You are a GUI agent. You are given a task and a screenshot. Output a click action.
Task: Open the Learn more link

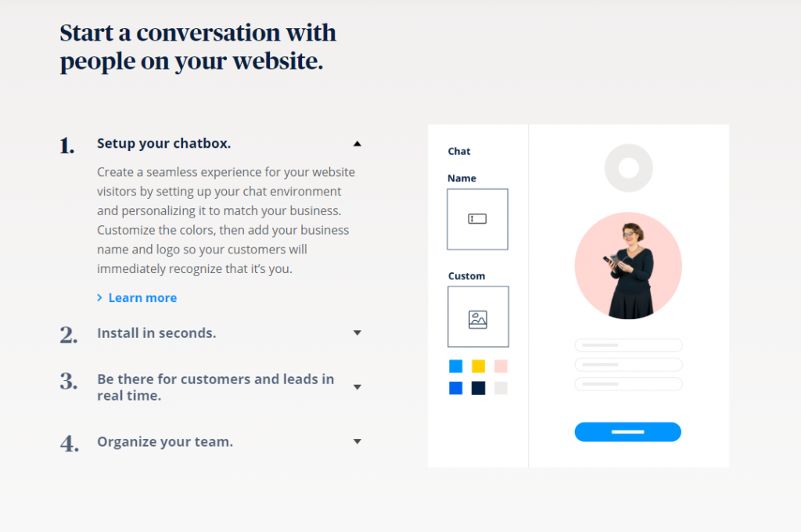(x=142, y=298)
